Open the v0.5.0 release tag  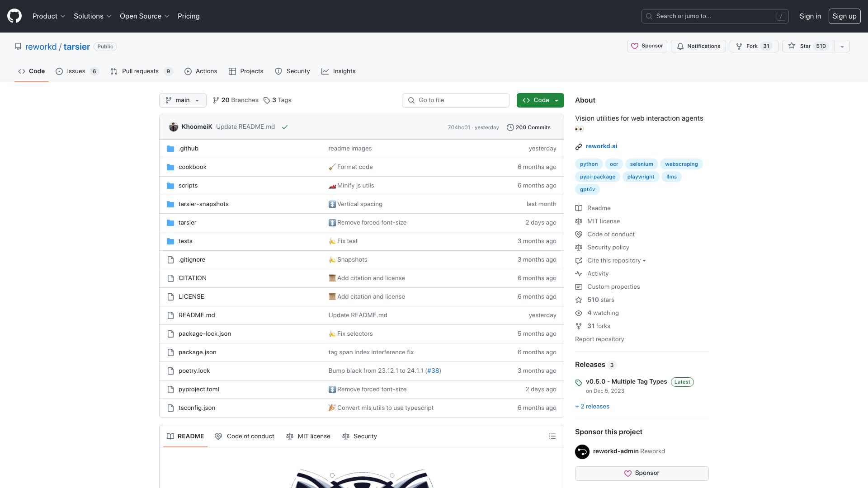pos(626,381)
